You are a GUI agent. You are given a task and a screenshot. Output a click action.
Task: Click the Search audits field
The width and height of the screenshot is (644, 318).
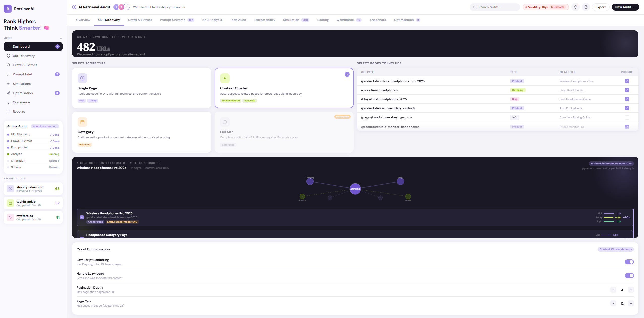(495, 7)
